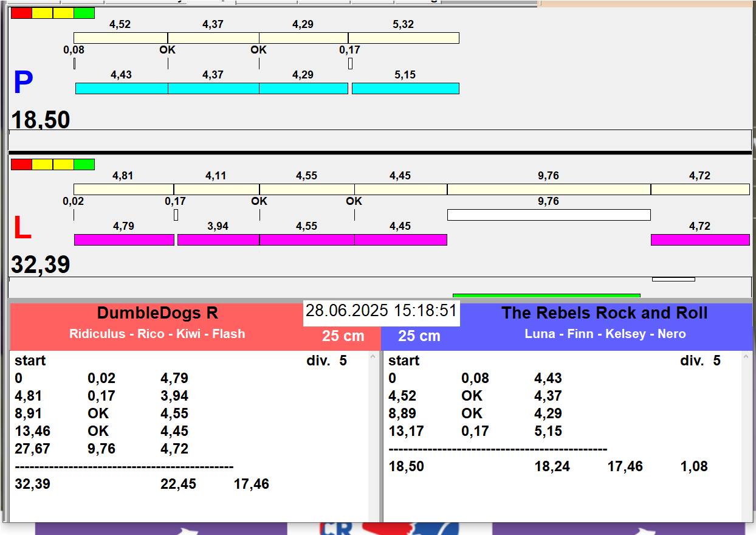
Task: Click the cyan 5,15 run bar
Action: [405, 89]
